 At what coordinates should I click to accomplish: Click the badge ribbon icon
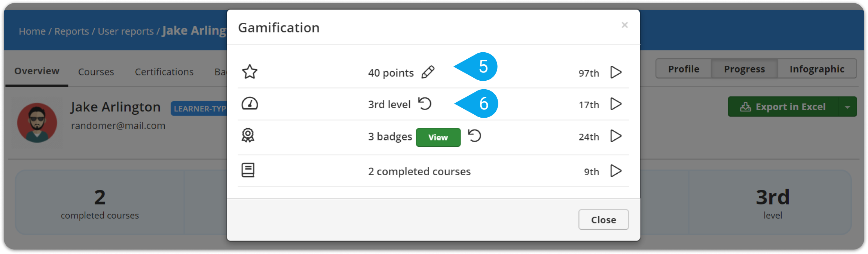click(248, 135)
